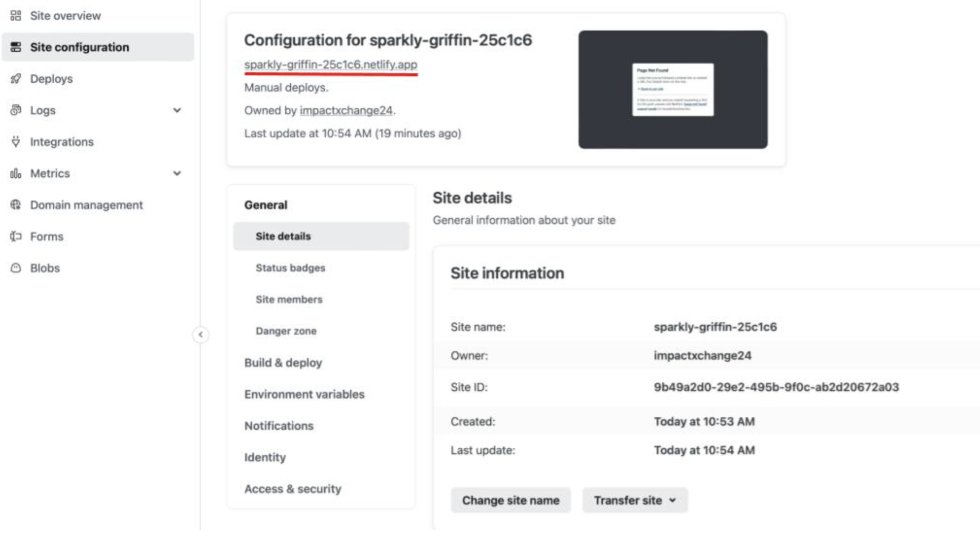Open Build & deploy settings
Screen dimensions: 980x548
[x=283, y=363]
